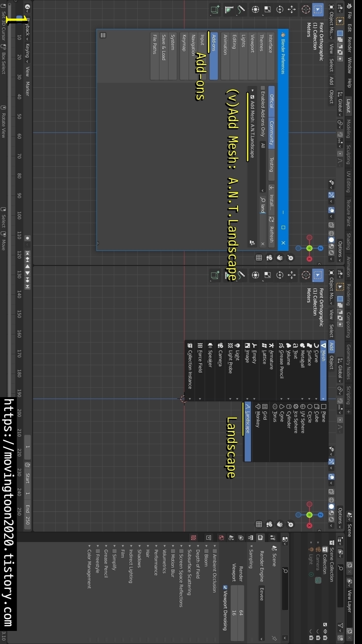The width and height of the screenshot is (362, 644).
Task: Click the Refresh button in Preferences
Action: click(271, 231)
